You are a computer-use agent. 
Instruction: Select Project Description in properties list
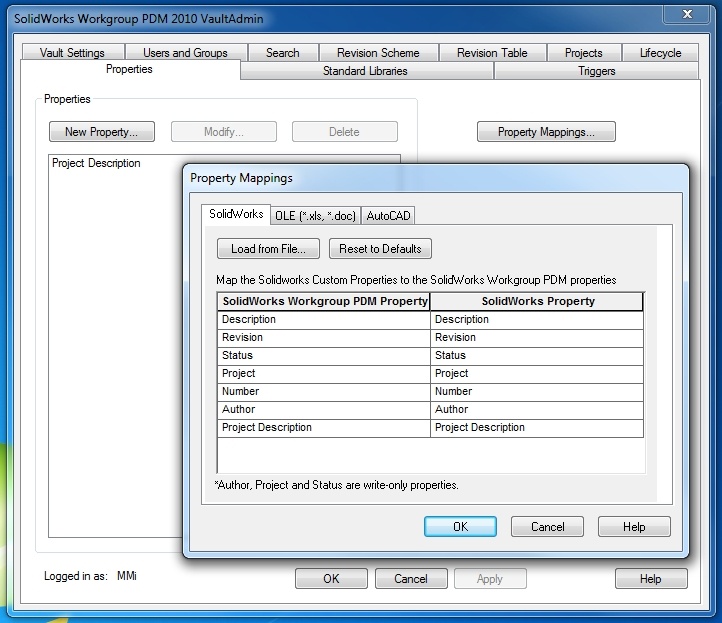[x=96, y=163]
